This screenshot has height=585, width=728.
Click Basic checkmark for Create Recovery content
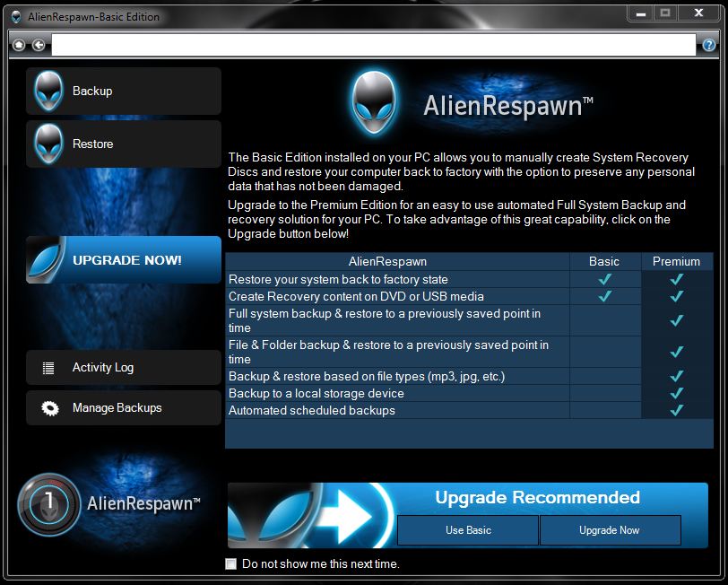click(x=604, y=296)
